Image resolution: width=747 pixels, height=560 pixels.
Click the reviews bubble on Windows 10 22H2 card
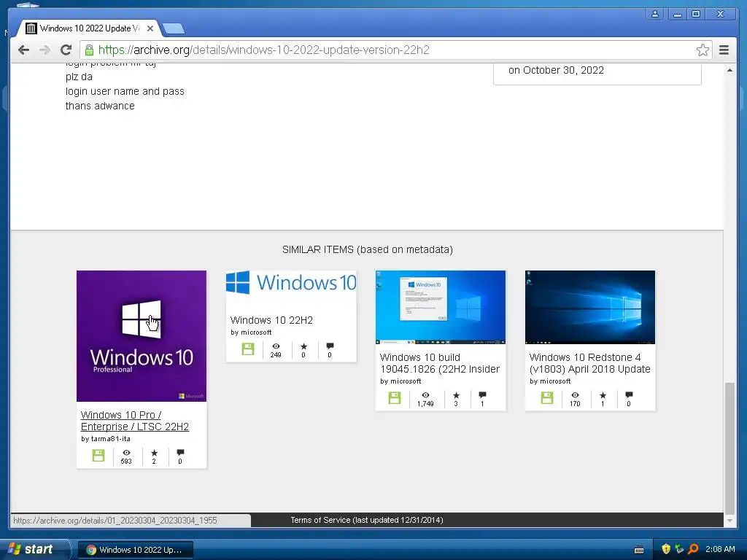[x=330, y=346]
